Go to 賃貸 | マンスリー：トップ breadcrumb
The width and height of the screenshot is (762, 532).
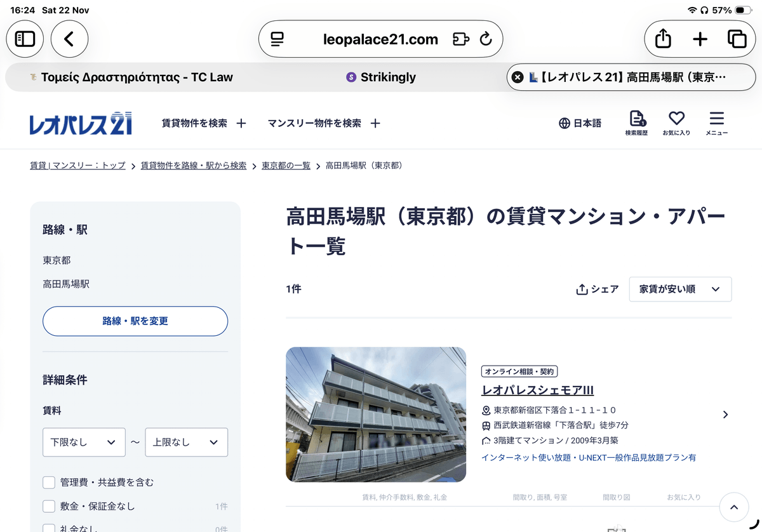[77, 166]
